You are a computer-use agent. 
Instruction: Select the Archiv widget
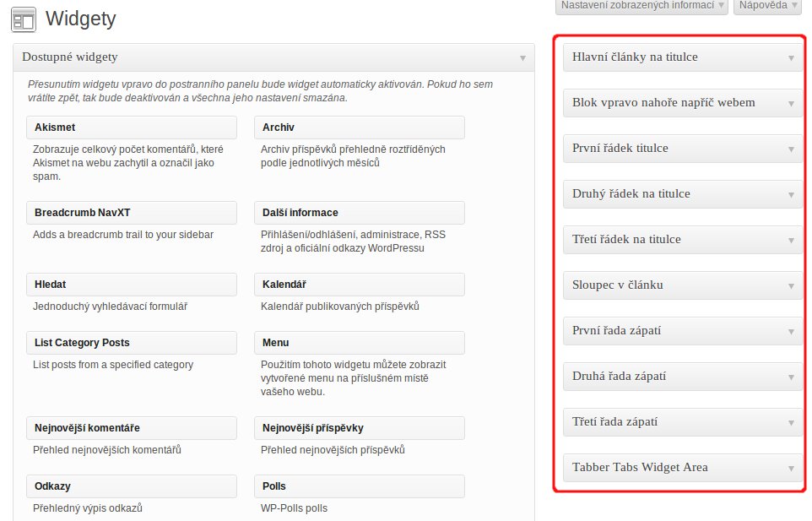(x=359, y=128)
